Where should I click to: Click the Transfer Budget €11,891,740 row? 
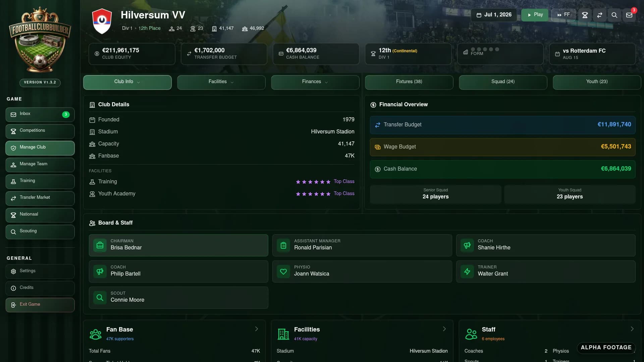pos(503,125)
